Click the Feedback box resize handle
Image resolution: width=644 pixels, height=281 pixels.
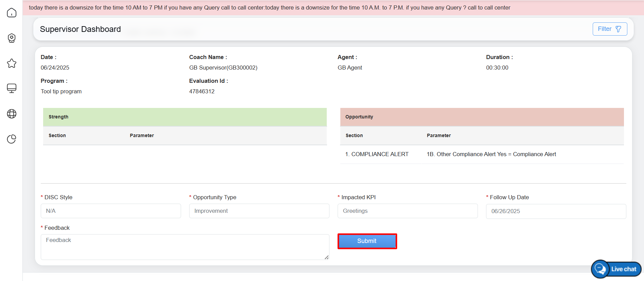pyautogui.click(x=326, y=258)
